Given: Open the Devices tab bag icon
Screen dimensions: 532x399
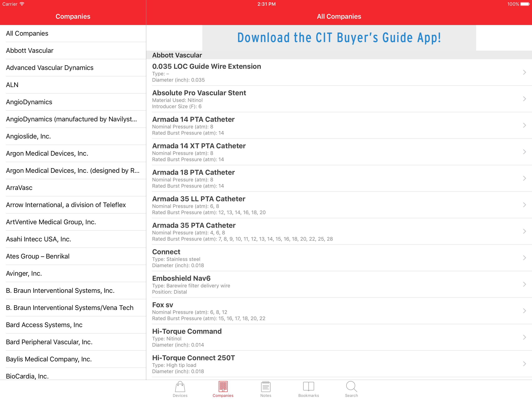Looking at the screenshot, I should tap(180, 387).
